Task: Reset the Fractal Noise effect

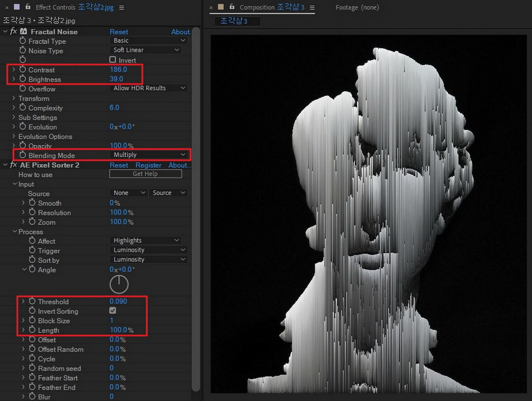Action: pos(119,32)
